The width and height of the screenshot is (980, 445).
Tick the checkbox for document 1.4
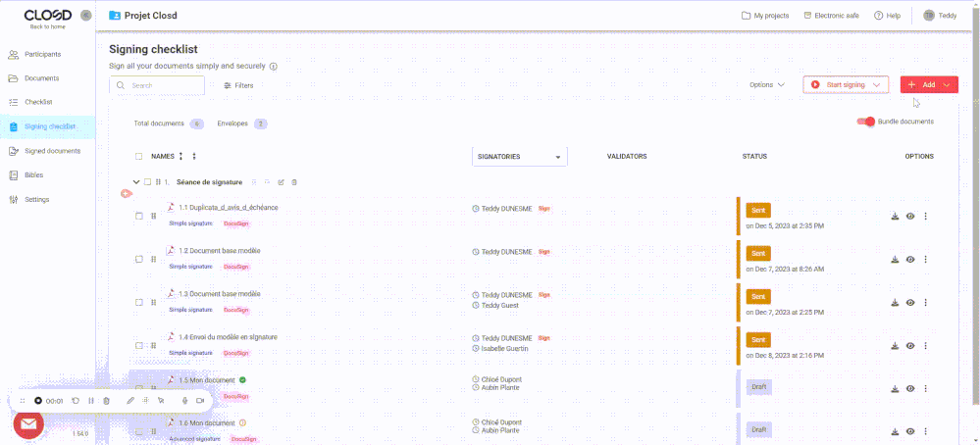(139, 345)
